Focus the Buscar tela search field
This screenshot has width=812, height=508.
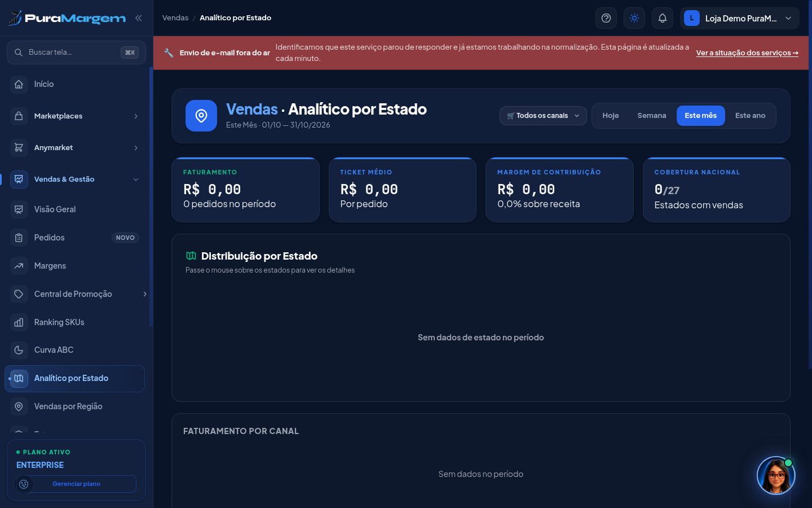tap(76, 52)
